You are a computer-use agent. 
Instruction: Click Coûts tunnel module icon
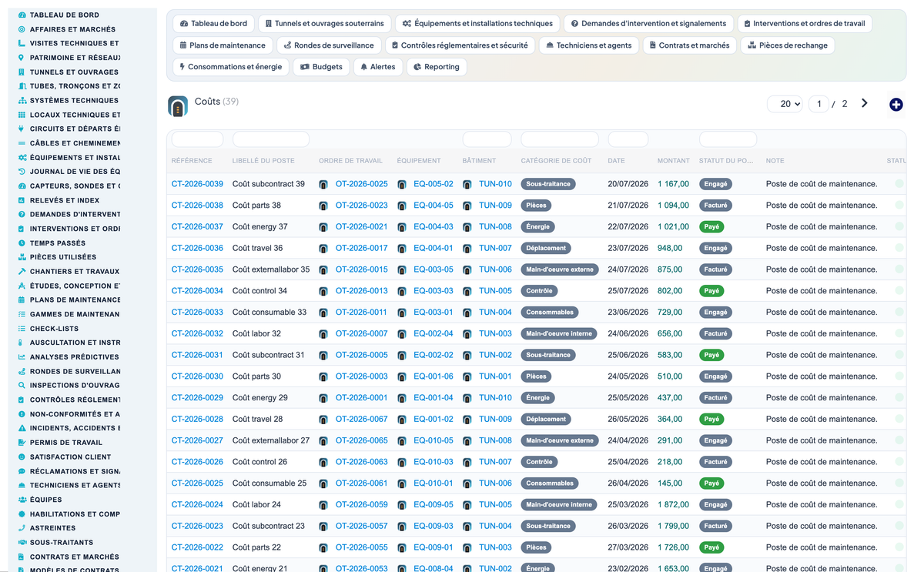(x=178, y=106)
